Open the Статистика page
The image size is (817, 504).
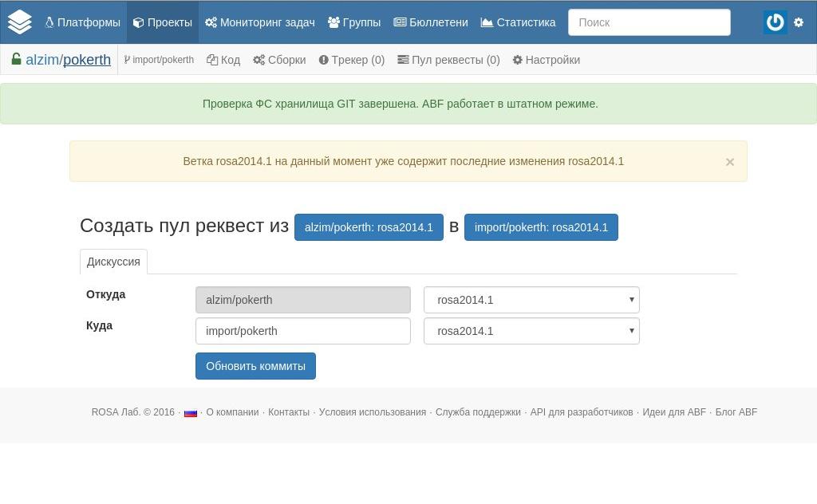pyautogui.click(x=519, y=22)
